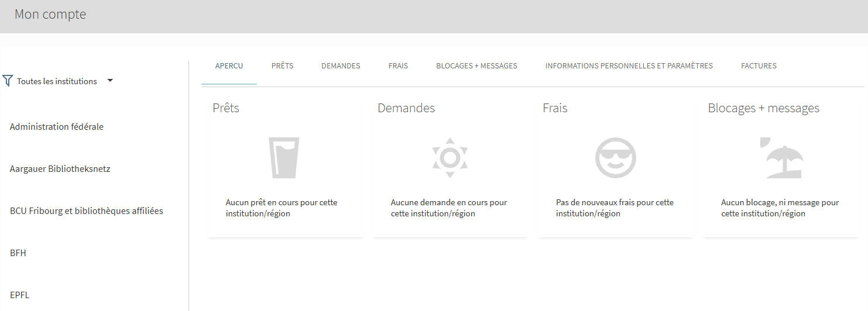This screenshot has height=311, width=868.
Task: Click the sunglasses smiley icon under Frais
Action: click(615, 158)
